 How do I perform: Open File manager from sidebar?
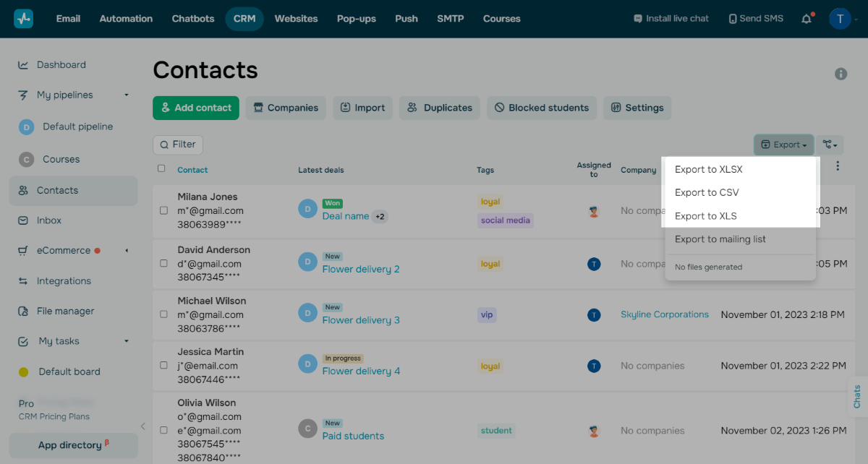click(x=65, y=311)
